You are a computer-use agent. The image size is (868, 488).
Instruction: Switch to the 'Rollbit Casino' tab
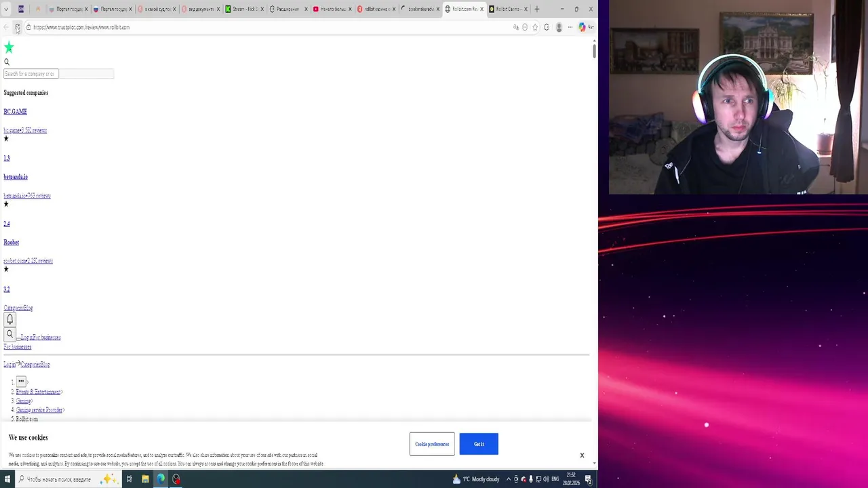(508, 9)
